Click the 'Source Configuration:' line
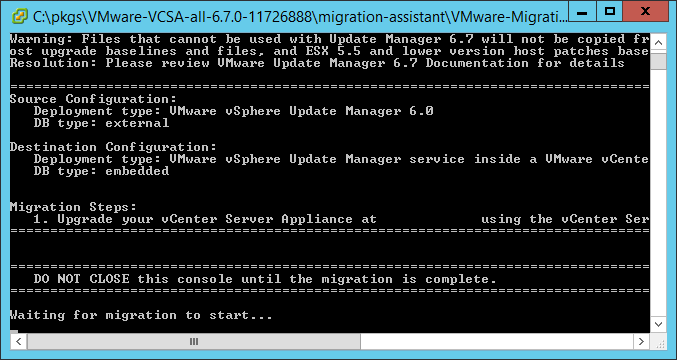 click(x=93, y=99)
